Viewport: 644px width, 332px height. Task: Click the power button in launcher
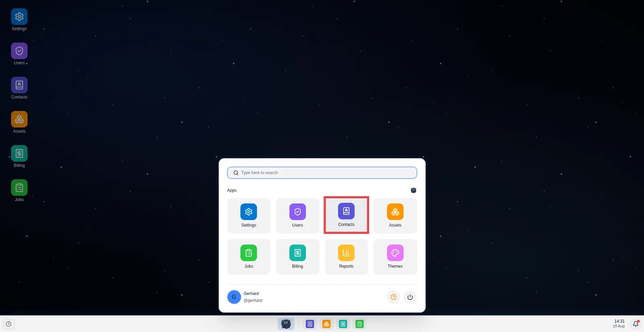tap(410, 297)
